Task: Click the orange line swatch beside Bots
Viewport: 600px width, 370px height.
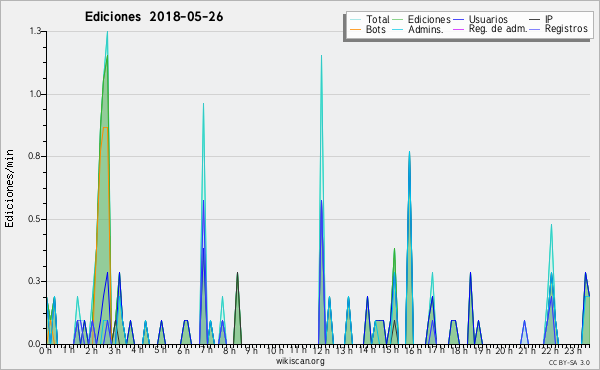Action: [355, 29]
